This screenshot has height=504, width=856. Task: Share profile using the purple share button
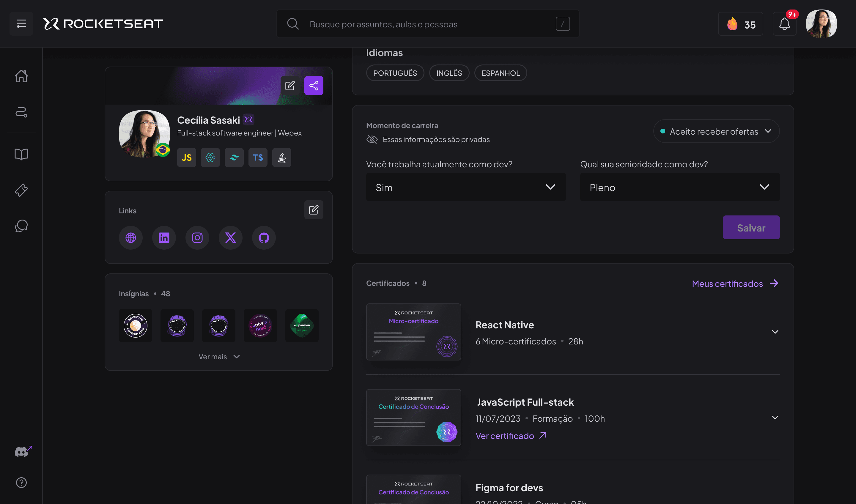314,86
